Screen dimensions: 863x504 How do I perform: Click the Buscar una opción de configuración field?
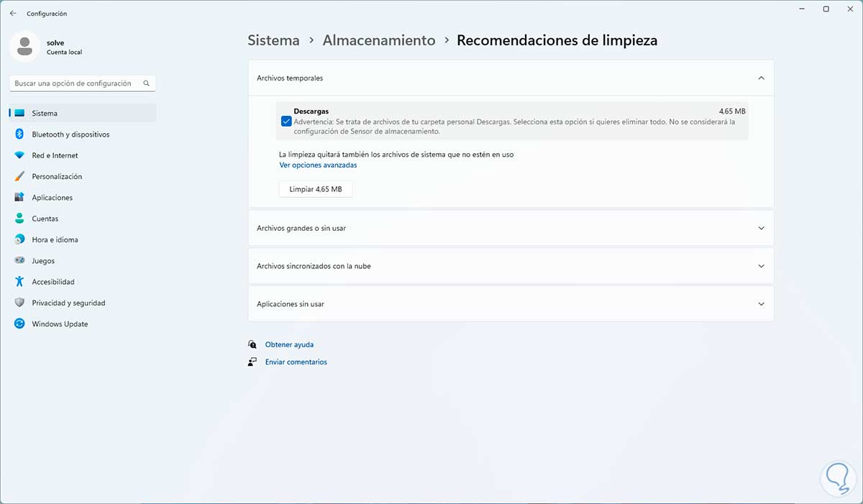pyautogui.click(x=83, y=83)
